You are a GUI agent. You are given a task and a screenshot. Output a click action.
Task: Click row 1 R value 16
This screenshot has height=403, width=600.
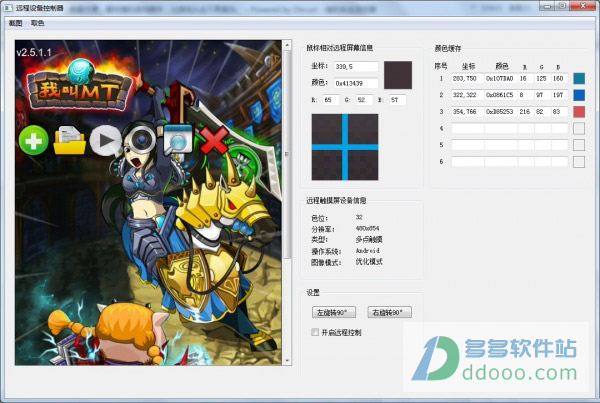point(526,78)
